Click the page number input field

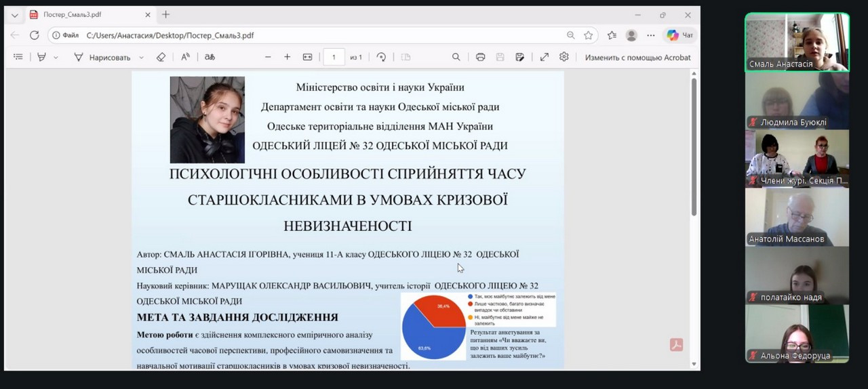[x=334, y=58]
